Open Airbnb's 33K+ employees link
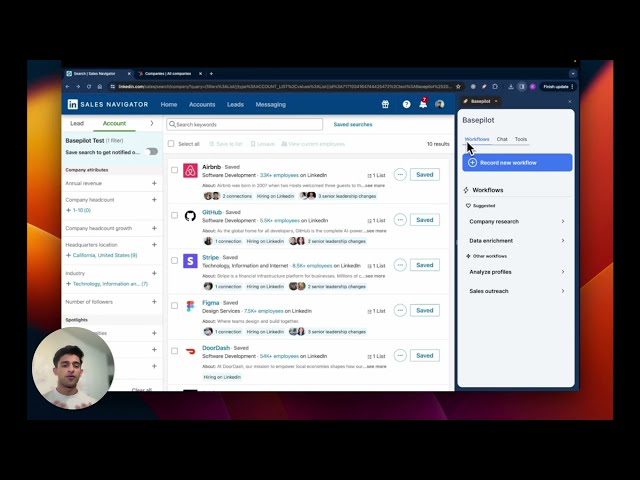Viewport: 640px width, 480px height. point(279,175)
